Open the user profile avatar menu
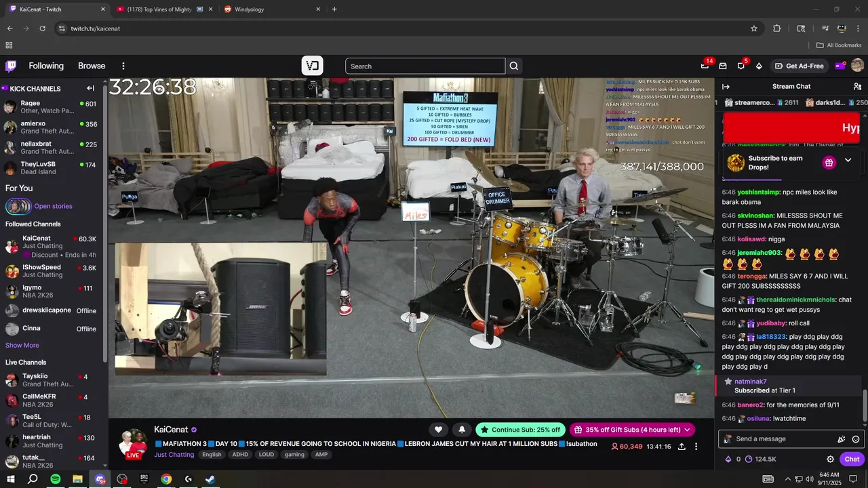The width and height of the screenshot is (868, 488). point(857,66)
